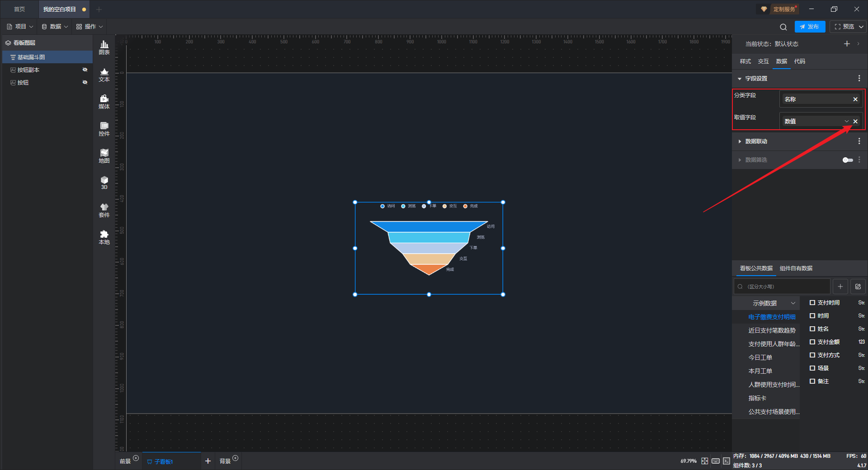Click the edit data icon beside search

pos(858,287)
